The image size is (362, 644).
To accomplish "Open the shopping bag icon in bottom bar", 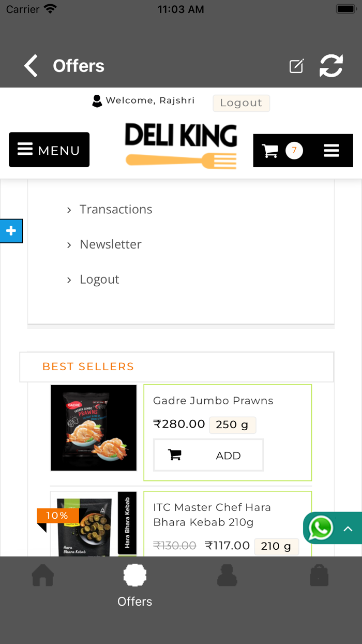I will click(x=319, y=575).
